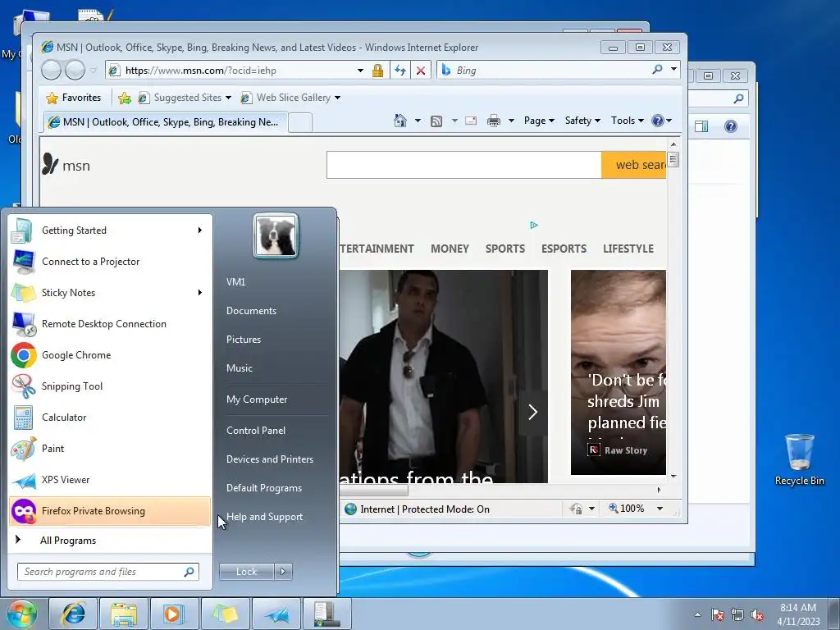Open Music library
The height and width of the screenshot is (630, 840).
(240, 368)
